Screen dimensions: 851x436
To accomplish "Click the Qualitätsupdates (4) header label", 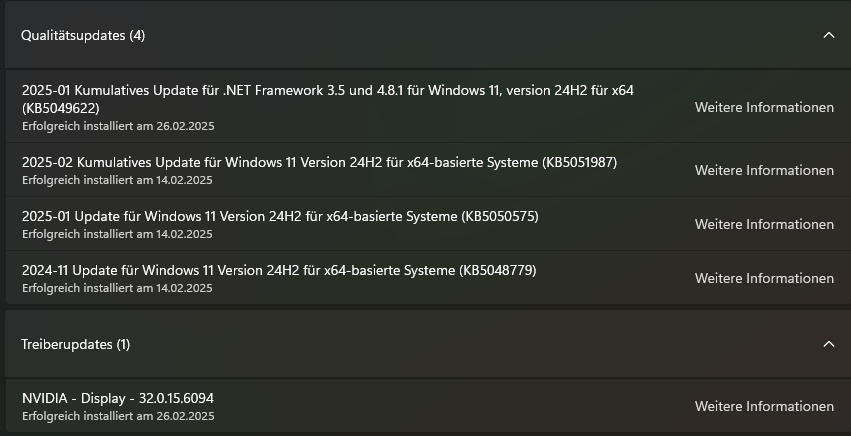I will (83, 35).
